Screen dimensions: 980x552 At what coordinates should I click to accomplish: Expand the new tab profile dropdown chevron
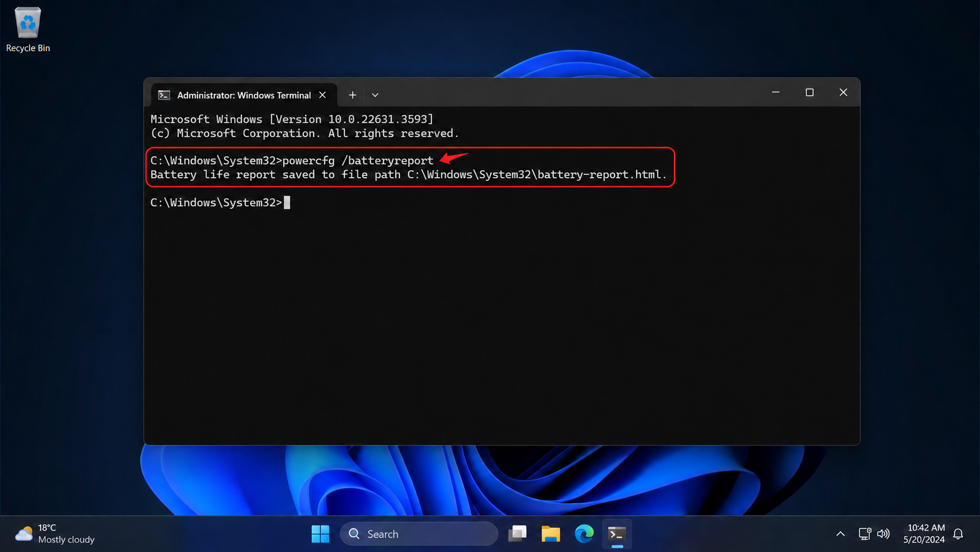pos(375,95)
